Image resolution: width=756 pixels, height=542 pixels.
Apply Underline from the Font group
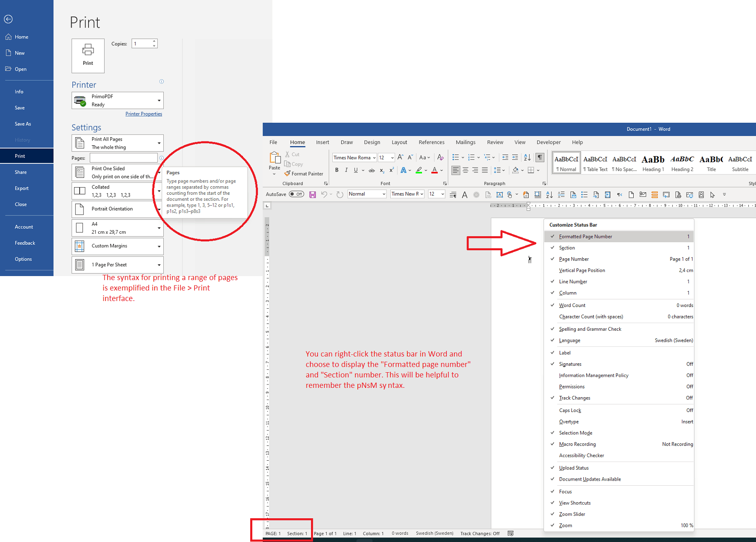coord(356,170)
